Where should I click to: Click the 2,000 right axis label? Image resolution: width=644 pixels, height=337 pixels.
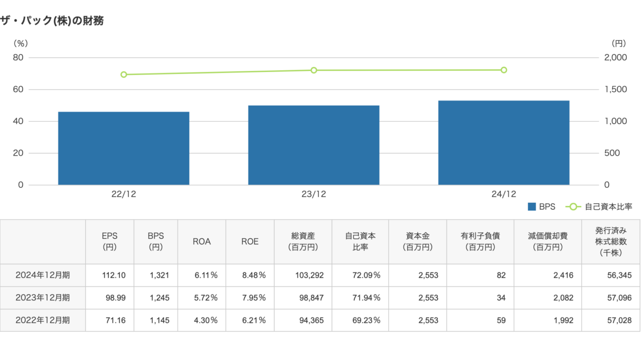tap(616, 57)
